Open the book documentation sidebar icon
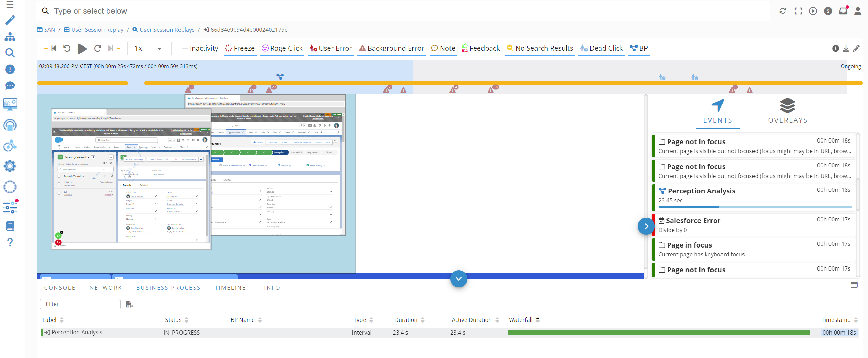 pos(10,226)
